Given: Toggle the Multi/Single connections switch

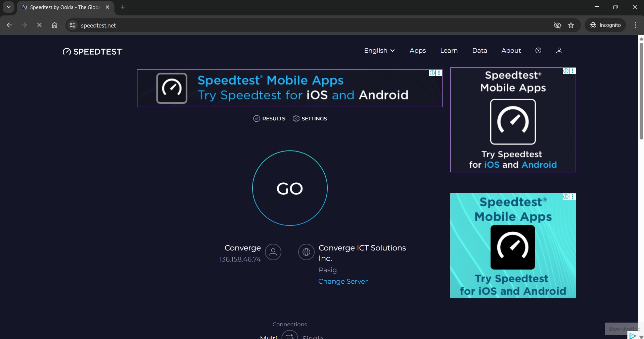Looking at the screenshot, I should pos(290,335).
